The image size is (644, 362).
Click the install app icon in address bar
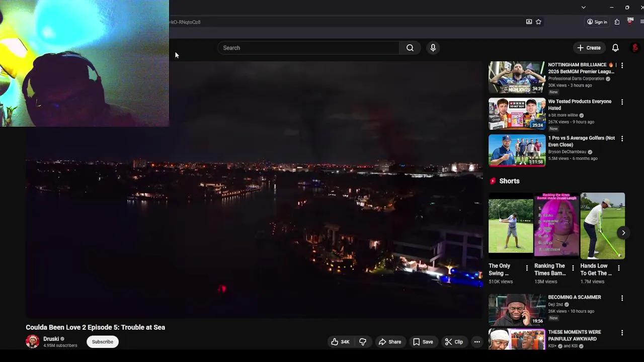coord(529,22)
